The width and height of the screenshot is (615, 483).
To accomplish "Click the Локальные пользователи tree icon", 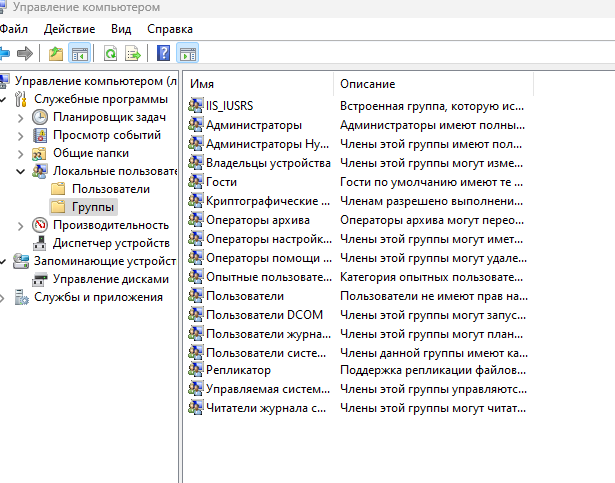I will click(40, 171).
